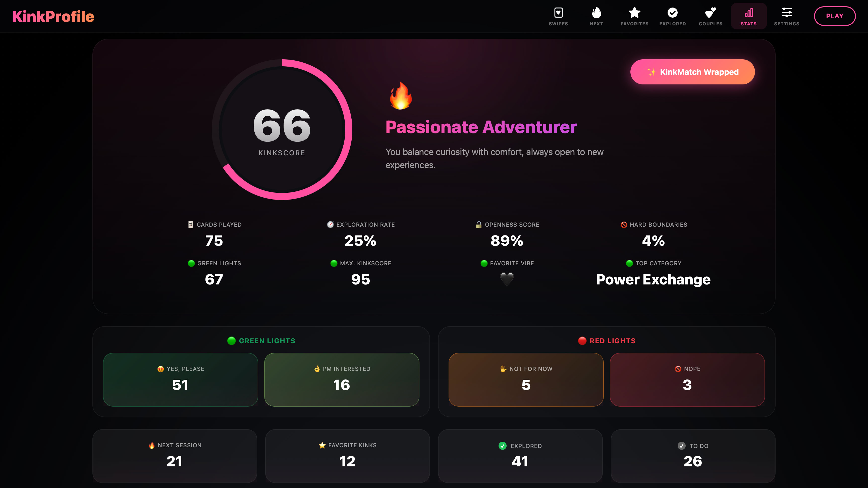Screen dimensions: 868x488
Task: Click the black heart Favorite Vibe icon
Action: (506, 279)
